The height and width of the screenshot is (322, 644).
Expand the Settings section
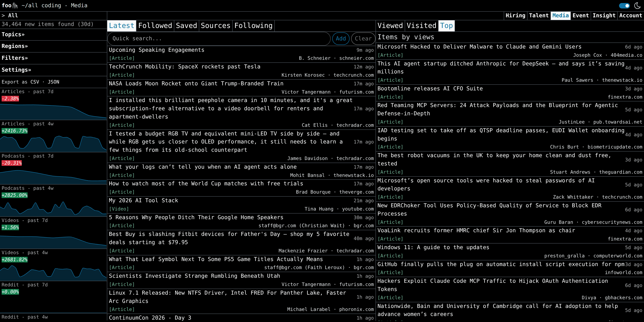(x=17, y=70)
